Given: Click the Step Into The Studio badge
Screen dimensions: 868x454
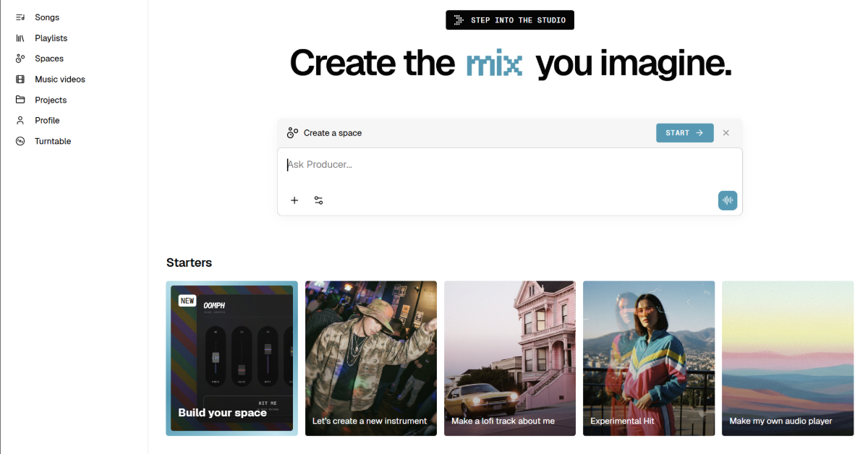Looking at the screenshot, I should point(510,20).
